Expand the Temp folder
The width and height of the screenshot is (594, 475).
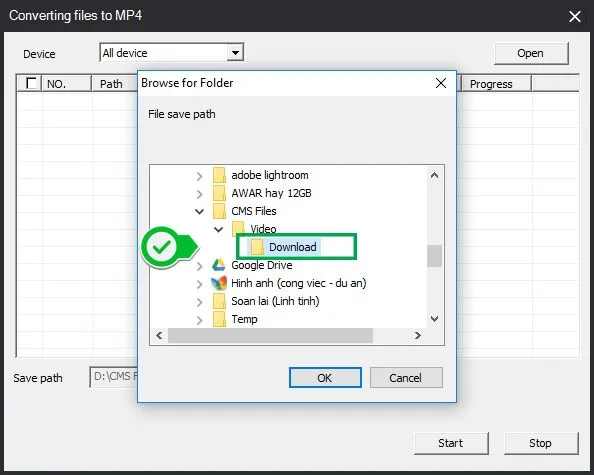(x=199, y=320)
